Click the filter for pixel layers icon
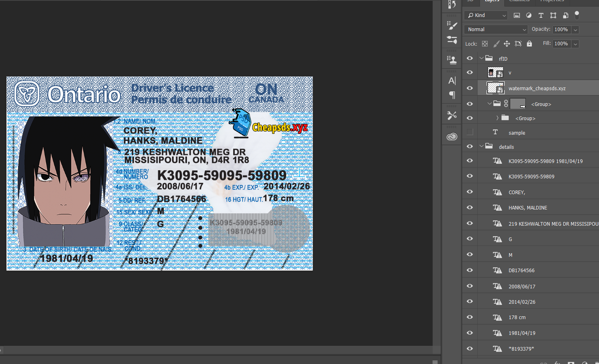 tap(517, 15)
